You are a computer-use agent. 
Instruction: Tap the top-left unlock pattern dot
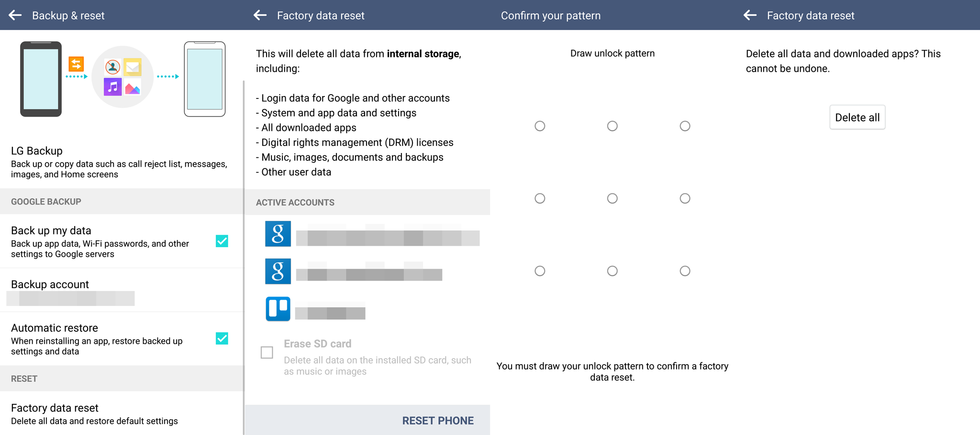coord(540,126)
